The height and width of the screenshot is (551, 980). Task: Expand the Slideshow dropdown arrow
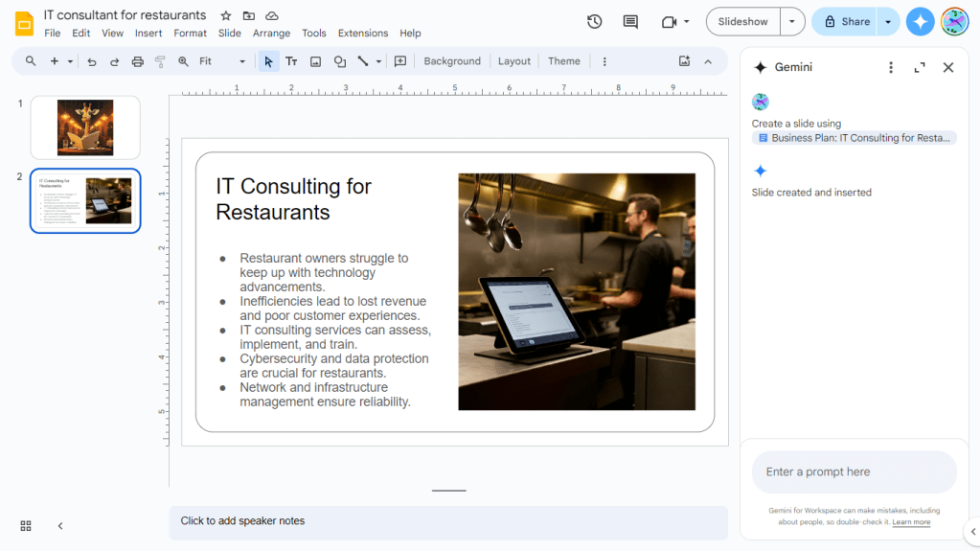(792, 21)
